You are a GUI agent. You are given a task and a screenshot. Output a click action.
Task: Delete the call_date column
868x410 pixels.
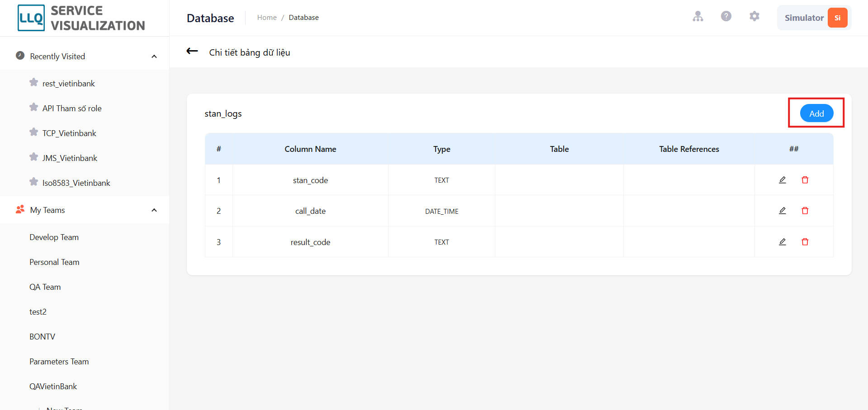(805, 211)
